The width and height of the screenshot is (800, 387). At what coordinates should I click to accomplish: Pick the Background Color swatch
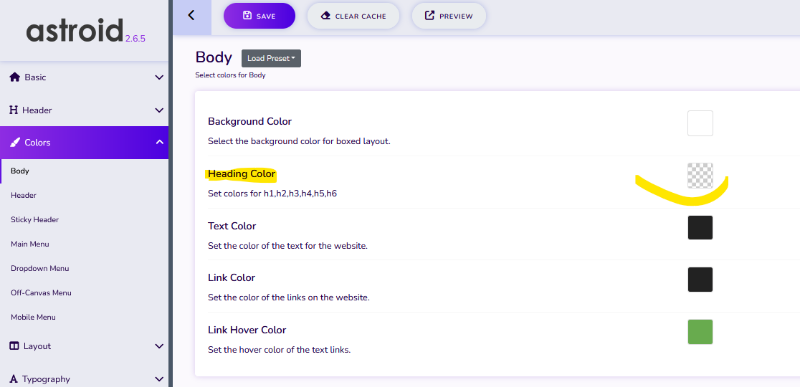(x=700, y=123)
